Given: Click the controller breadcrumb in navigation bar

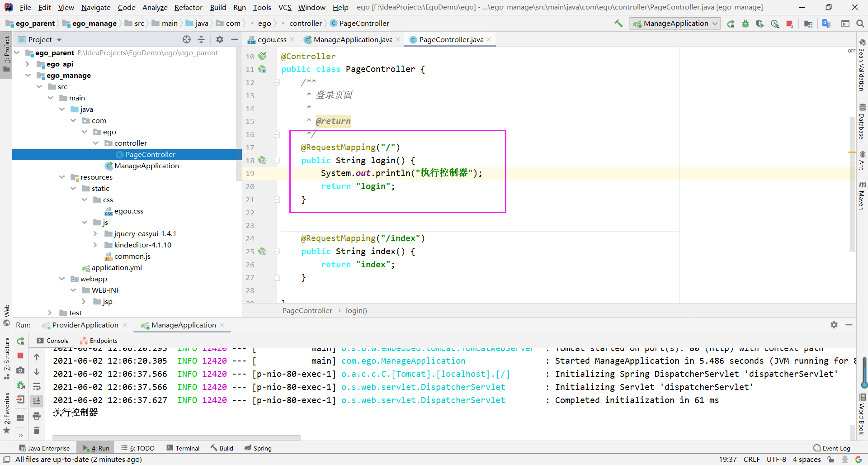Looking at the screenshot, I should click(306, 24).
